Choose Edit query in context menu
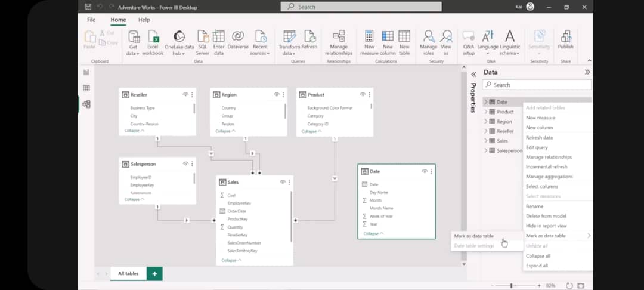 click(x=537, y=147)
